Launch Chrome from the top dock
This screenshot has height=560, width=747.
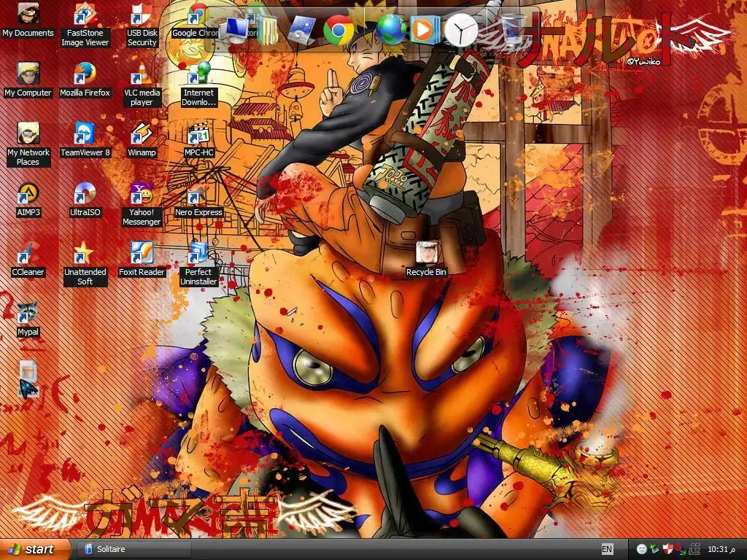pos(338,31)
